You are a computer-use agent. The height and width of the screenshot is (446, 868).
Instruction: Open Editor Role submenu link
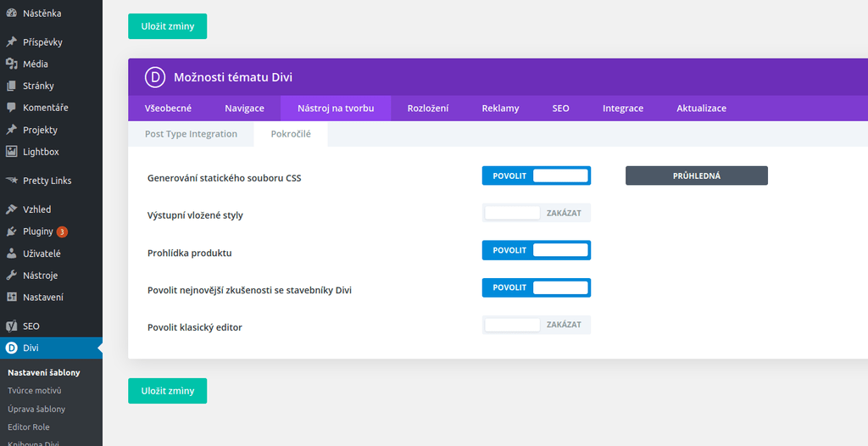point(29,427)
